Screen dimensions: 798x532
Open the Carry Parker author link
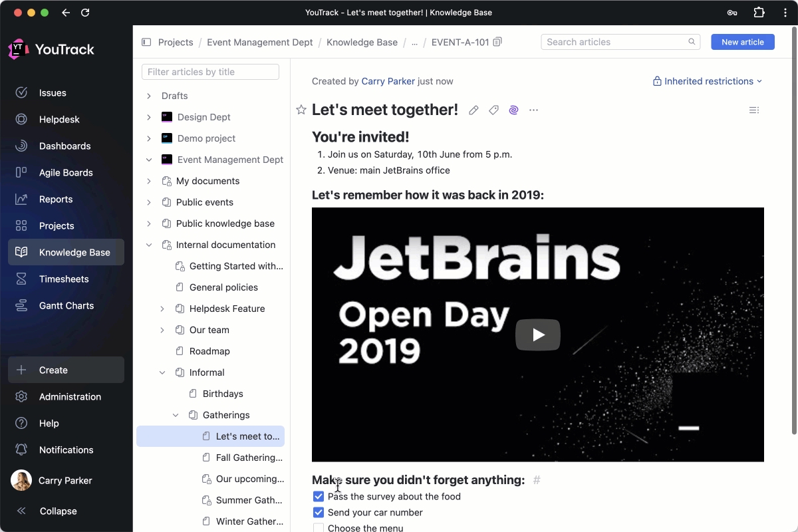(x=388, y=81)
